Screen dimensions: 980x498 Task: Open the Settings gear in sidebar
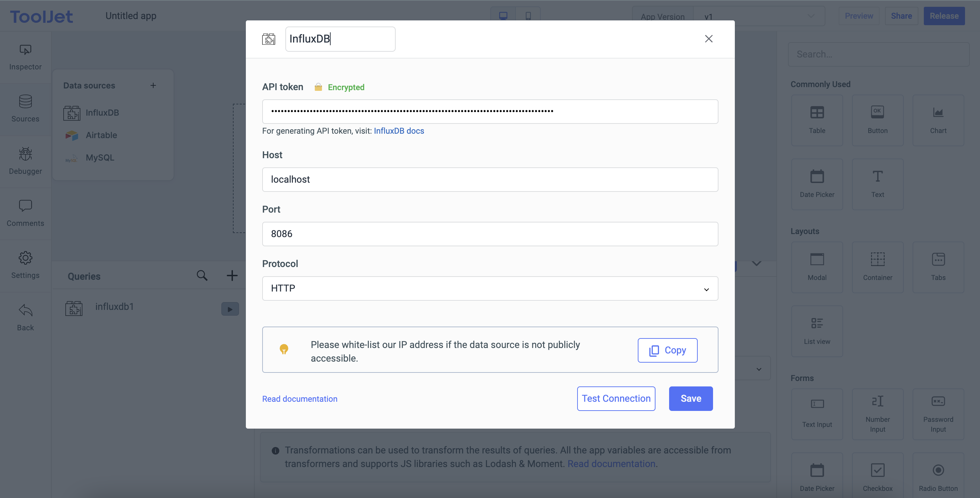tap(25, 258)
